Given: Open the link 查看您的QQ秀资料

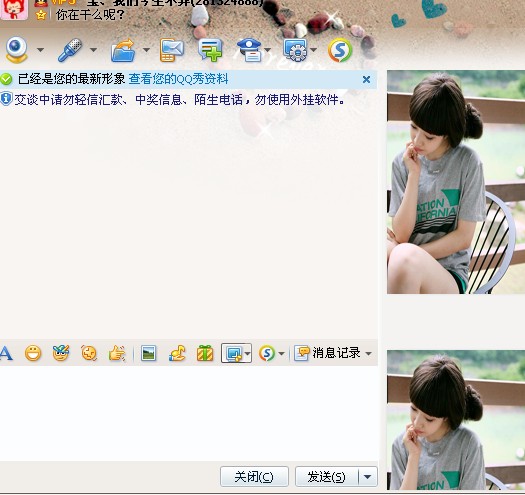Looking at the screenshot, I should tap(178, 79).
